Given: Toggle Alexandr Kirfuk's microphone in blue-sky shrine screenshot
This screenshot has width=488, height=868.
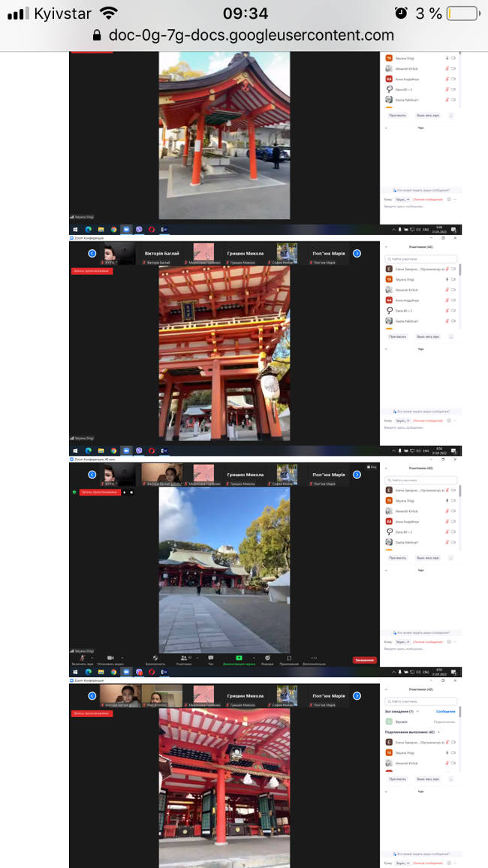Looking at the screenshot, I should coord(447,511).
